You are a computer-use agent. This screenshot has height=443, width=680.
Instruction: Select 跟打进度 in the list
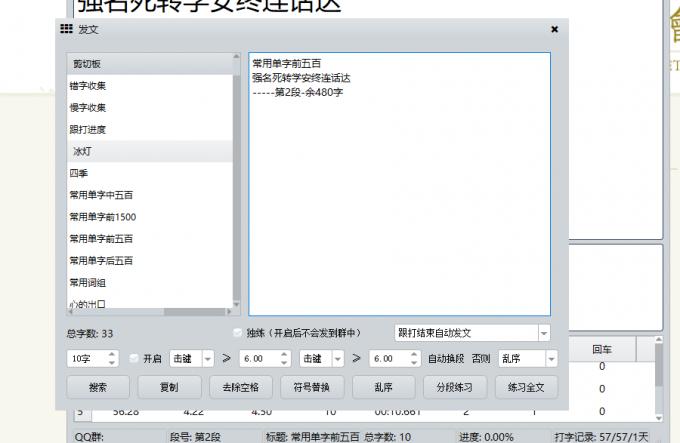point(150,130)
